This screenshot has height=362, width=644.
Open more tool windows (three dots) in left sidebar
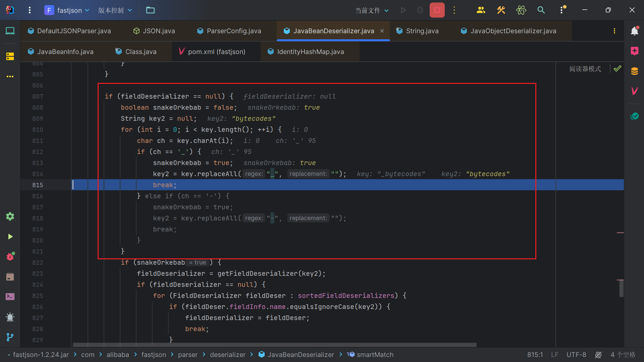[10, 76]
